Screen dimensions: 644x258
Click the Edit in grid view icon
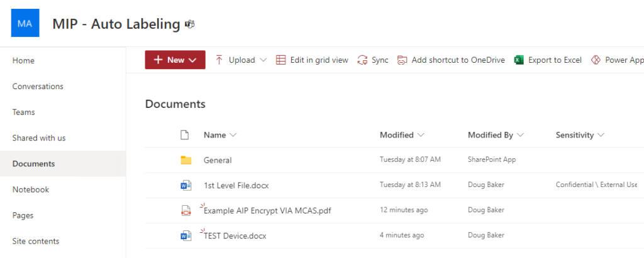point(280,60)
